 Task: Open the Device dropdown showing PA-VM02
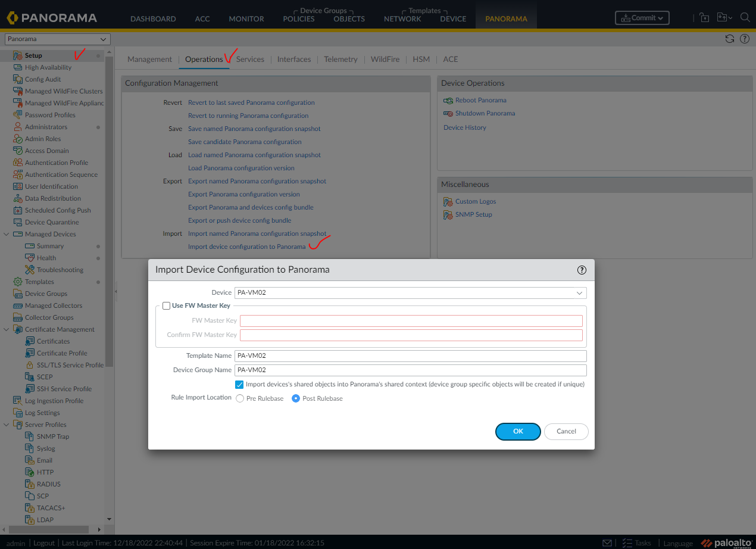410,293
